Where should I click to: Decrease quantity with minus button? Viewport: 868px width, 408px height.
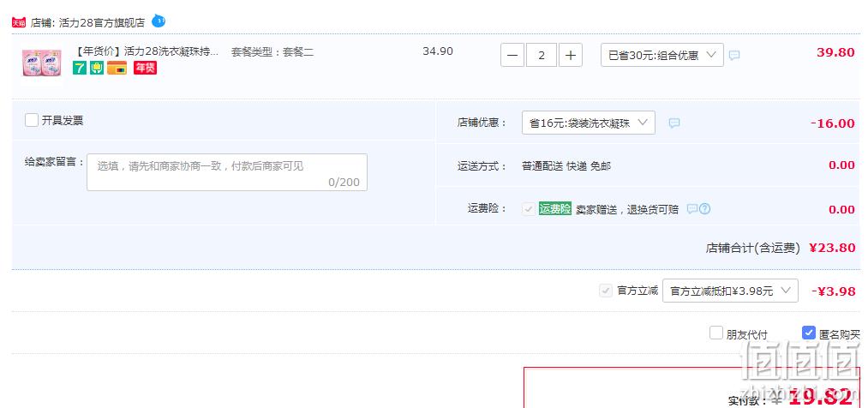[512, 56]
